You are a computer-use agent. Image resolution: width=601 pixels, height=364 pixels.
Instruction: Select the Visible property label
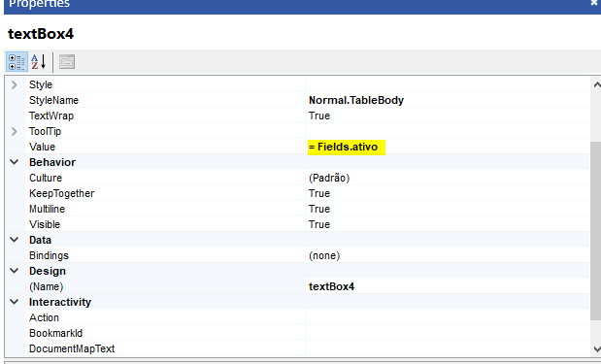click(x=45, y=224)
